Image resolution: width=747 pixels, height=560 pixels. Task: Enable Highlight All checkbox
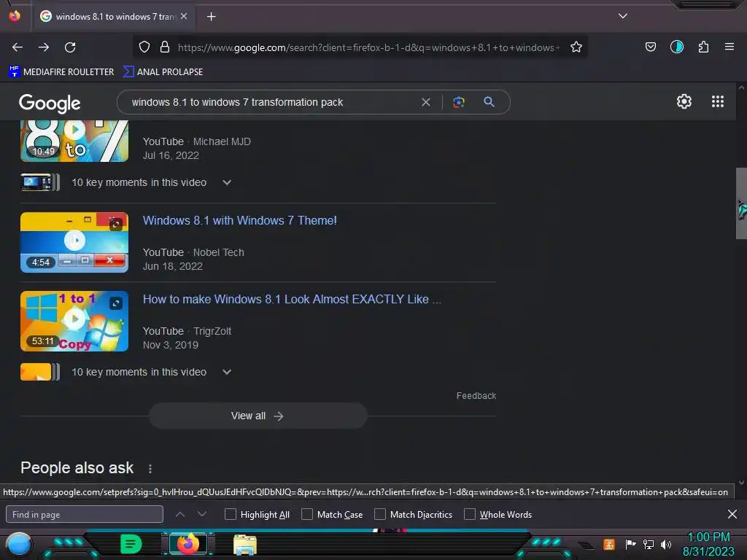point(230,514)
